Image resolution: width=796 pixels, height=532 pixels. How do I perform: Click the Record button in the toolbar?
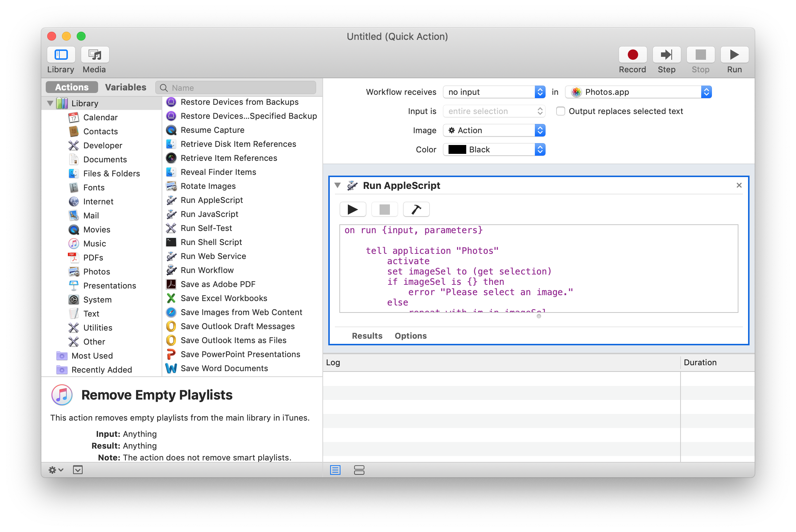[x=633, y=55]
